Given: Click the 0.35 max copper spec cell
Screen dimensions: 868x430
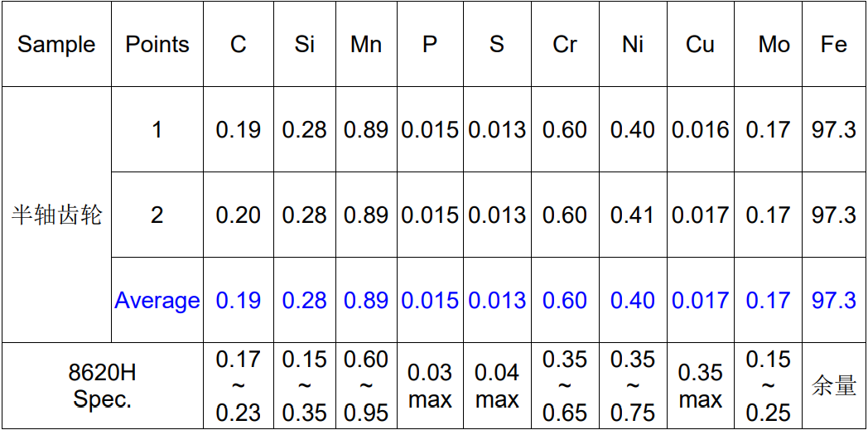Looking at the screenshot, I should [700, 386].
